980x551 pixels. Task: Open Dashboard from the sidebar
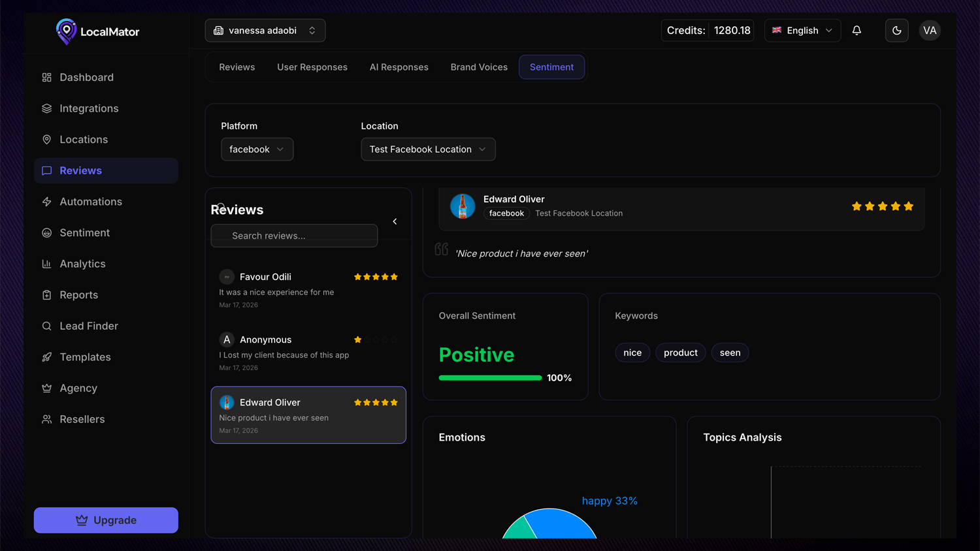pyautogui.click(x=86, y=78)
